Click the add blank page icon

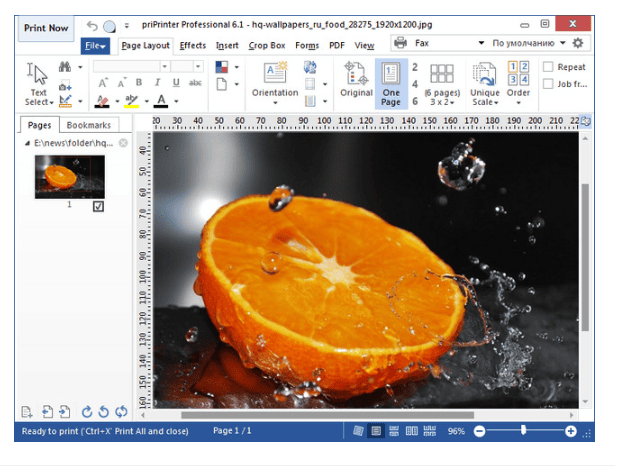click(27, 412)
